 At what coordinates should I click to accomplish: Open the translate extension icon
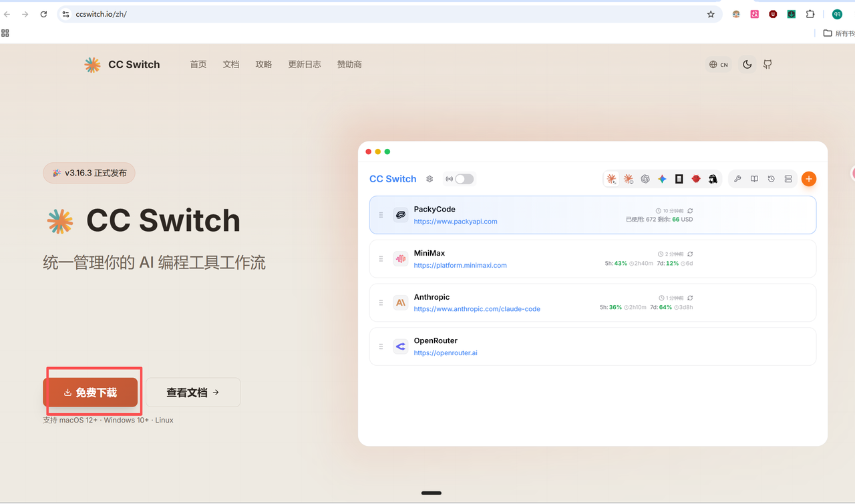pos(755,14)
